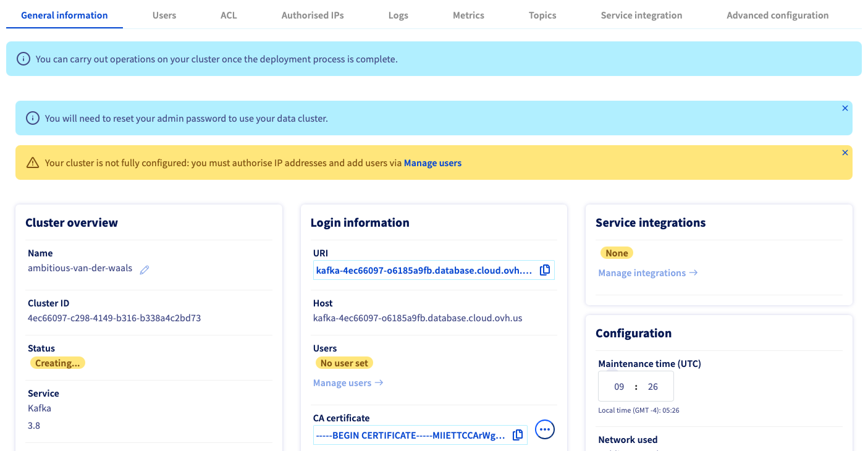
Task: Switch to the Service integration tab
Action: 641,15
